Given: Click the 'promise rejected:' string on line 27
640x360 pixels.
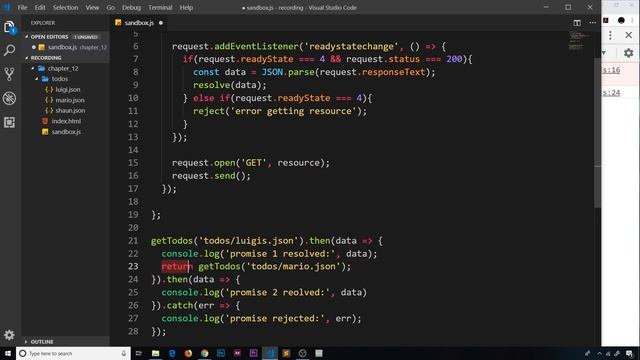Looking at the screenshot, I should click(277, 318).
